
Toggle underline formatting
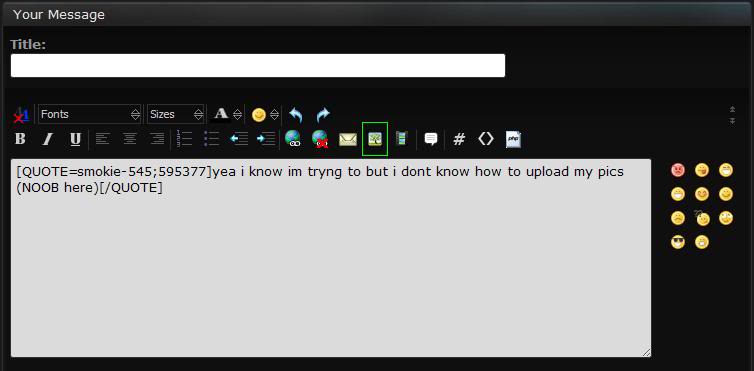pyautogui.click(x=75, y=139)
